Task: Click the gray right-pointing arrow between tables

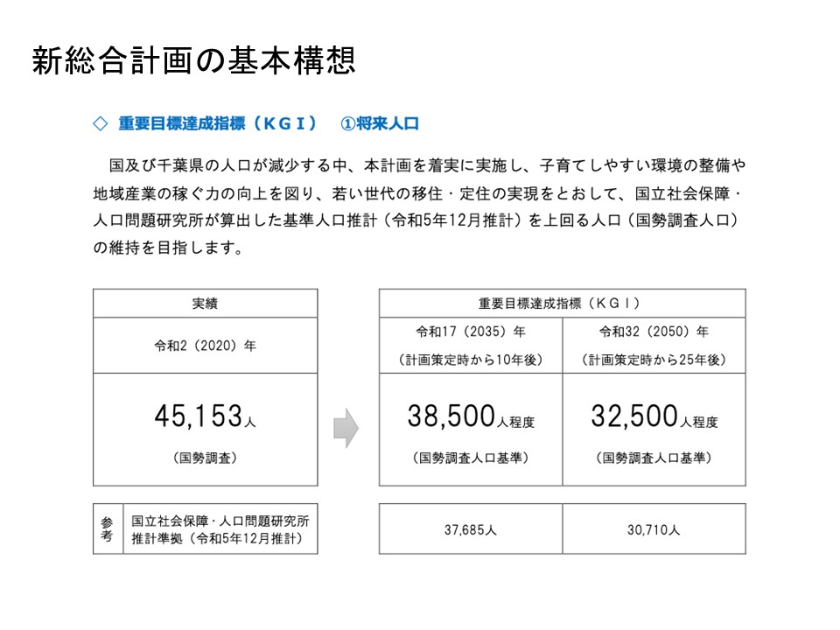Action: pyautogui.click(x=346, y=428)
